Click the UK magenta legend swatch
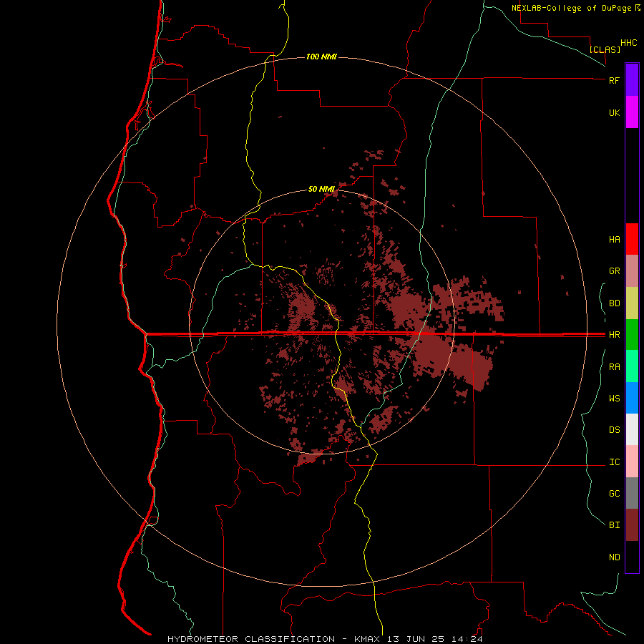644x644 pixels. coord(632,112)
